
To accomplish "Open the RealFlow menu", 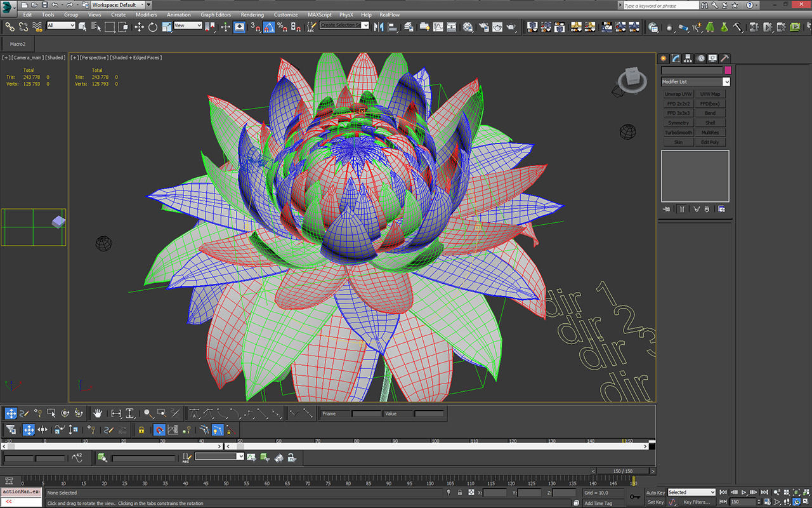I will [x=390, y=15].
